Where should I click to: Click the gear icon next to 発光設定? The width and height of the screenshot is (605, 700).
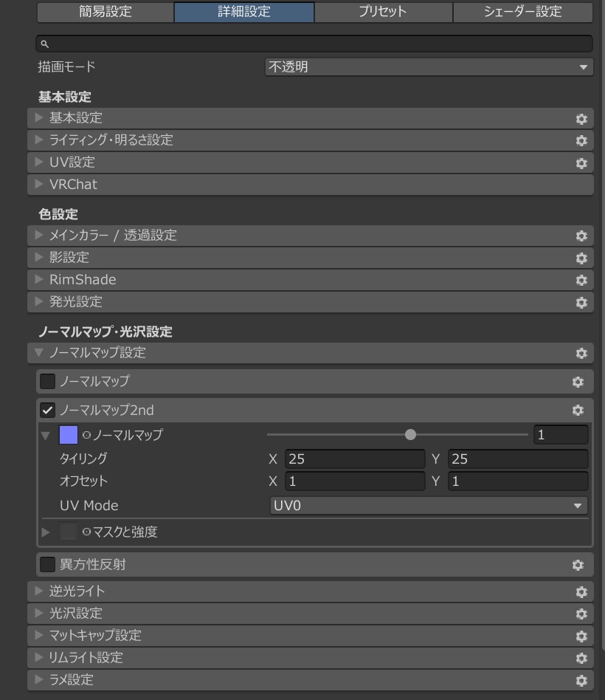(x=581, y=301)
